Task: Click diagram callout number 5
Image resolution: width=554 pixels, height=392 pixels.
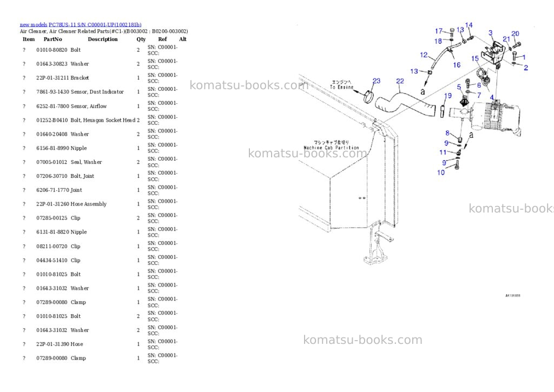Action: 459,87
